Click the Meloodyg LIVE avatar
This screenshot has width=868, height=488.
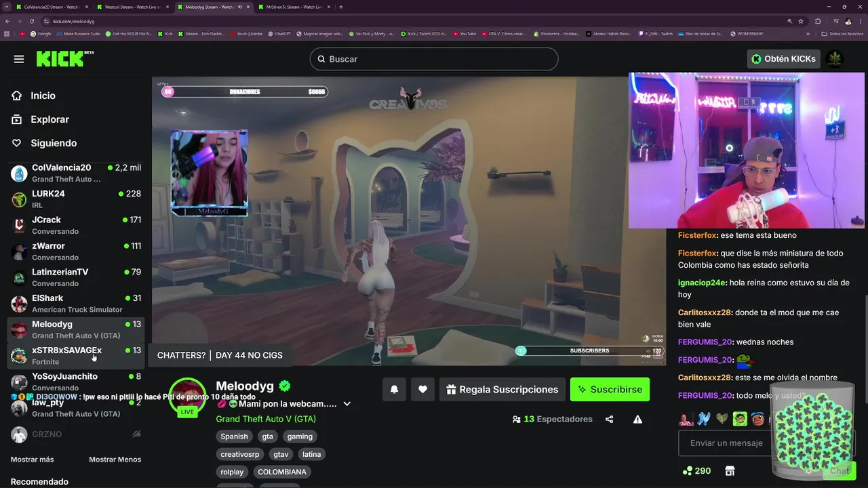point(187,397)
